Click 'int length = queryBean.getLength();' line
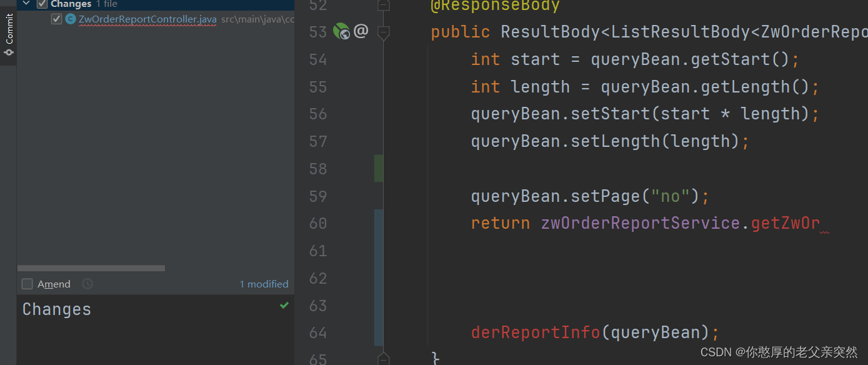This screenshot has height=365, width=868. point(645,87)
